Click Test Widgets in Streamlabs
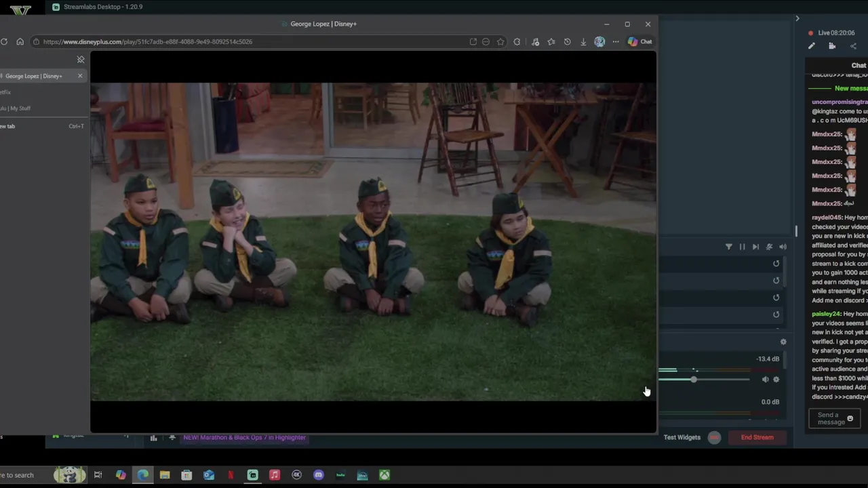The image size is (868, 488). click(682, 437)
